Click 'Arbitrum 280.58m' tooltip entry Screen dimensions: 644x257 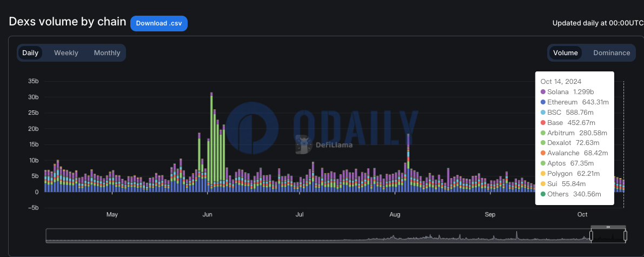click(574, 133)
